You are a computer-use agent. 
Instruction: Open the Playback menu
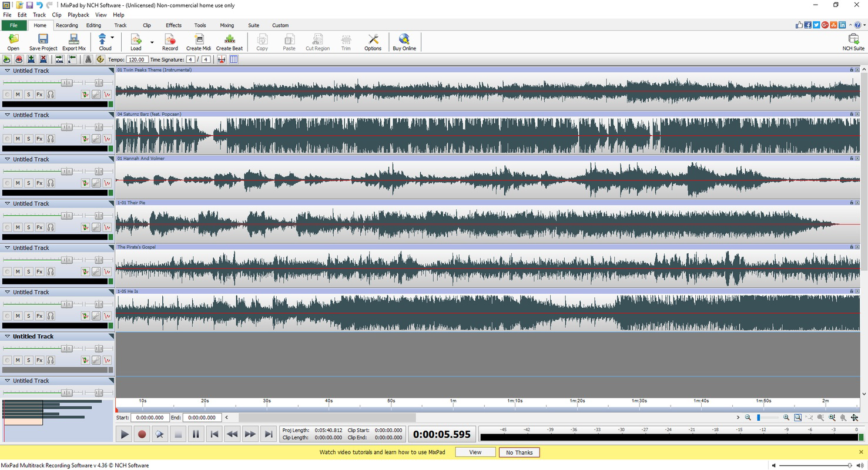coord(78,15)
